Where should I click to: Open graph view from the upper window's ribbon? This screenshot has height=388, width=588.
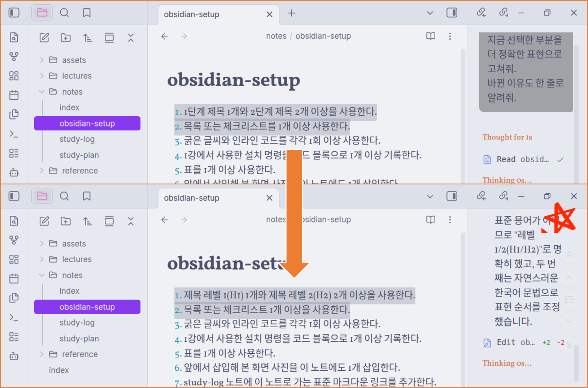pos(14,57)
